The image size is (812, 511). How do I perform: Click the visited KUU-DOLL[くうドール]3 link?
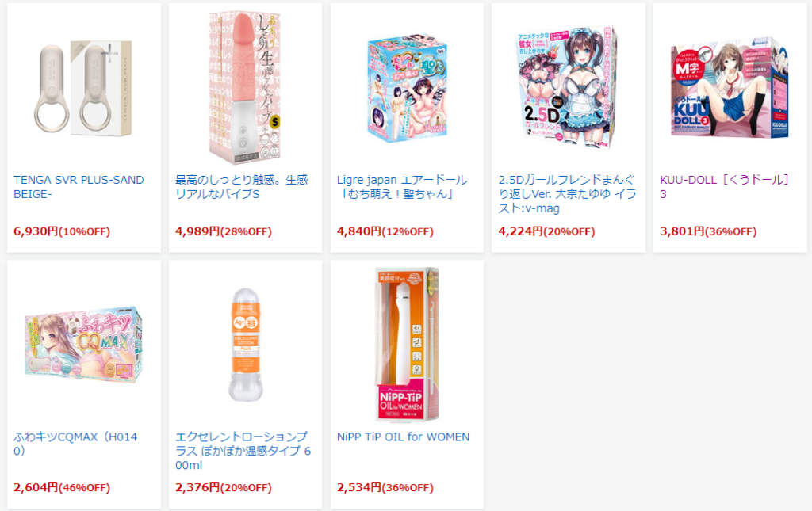click(x=725, y=187)
